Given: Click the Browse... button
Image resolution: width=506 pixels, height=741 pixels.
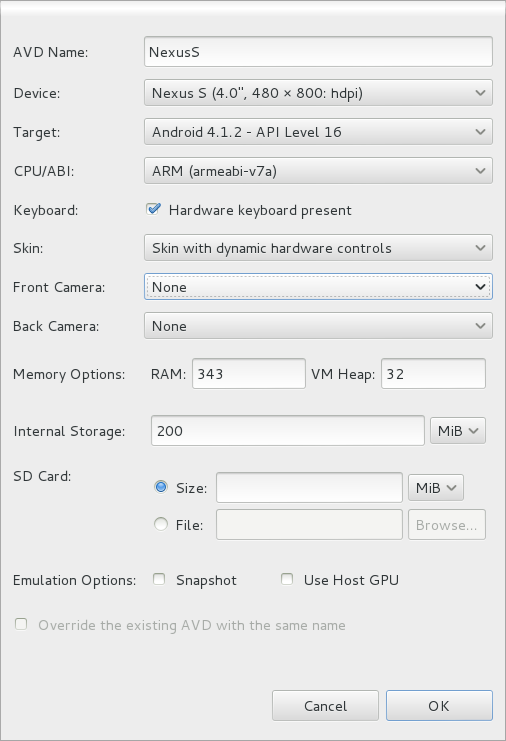Looking at the screenshot, I should tap(447, 525).
